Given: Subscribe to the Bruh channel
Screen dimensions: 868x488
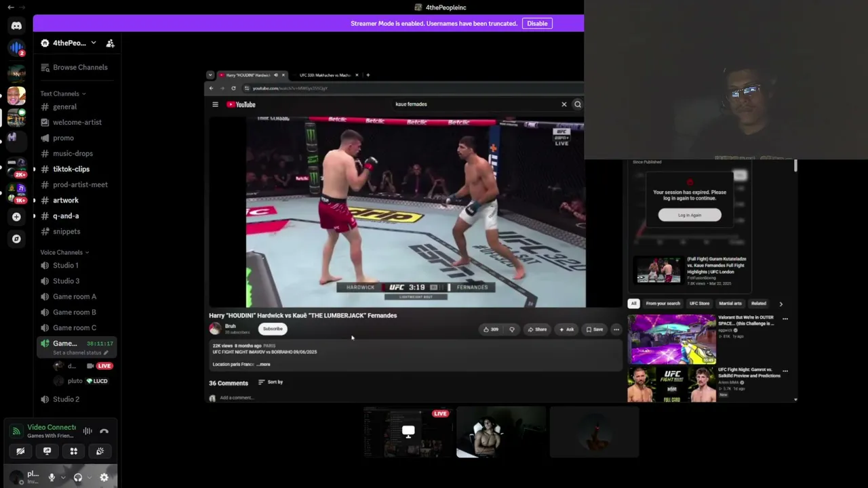Looking at the screenshot, I should point(273,329).
